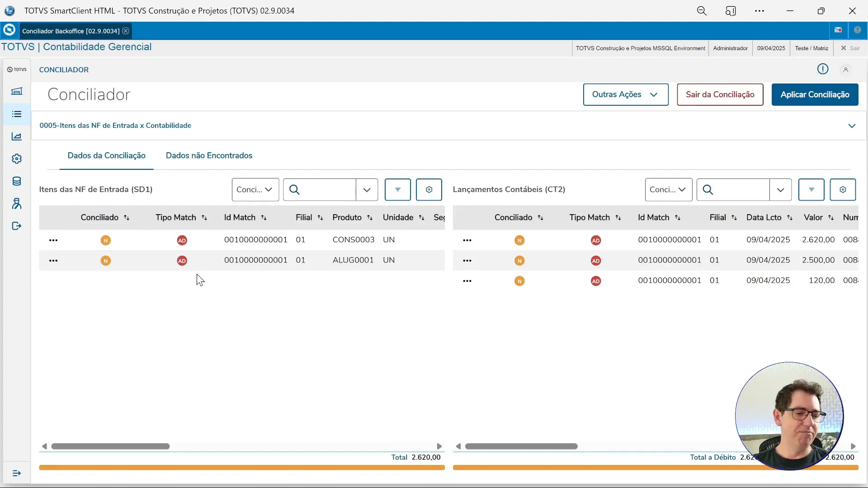Toggle the AD badge on the ALUG0001 row
The width and height of the screenshot is (868, 488).
tap(182, 261)
